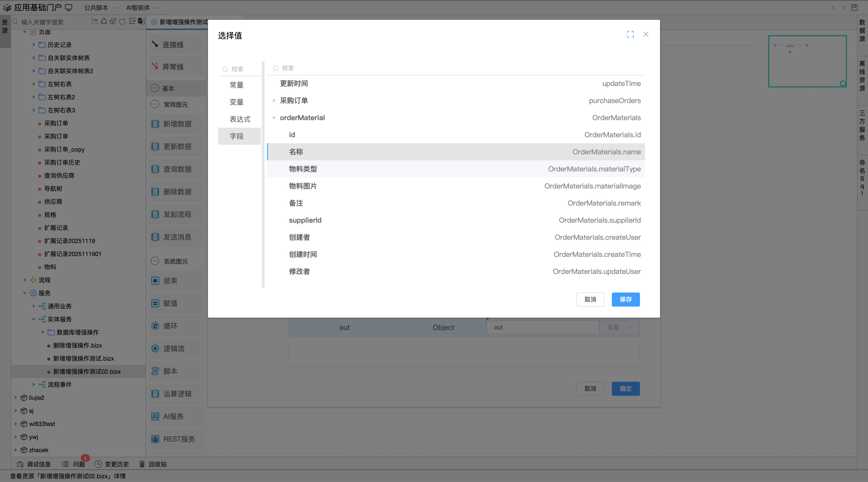The width and height of the screenshot is (868, 482).
Task: Click the language translation icon in toolbar
Action: (x=141, y=21)
